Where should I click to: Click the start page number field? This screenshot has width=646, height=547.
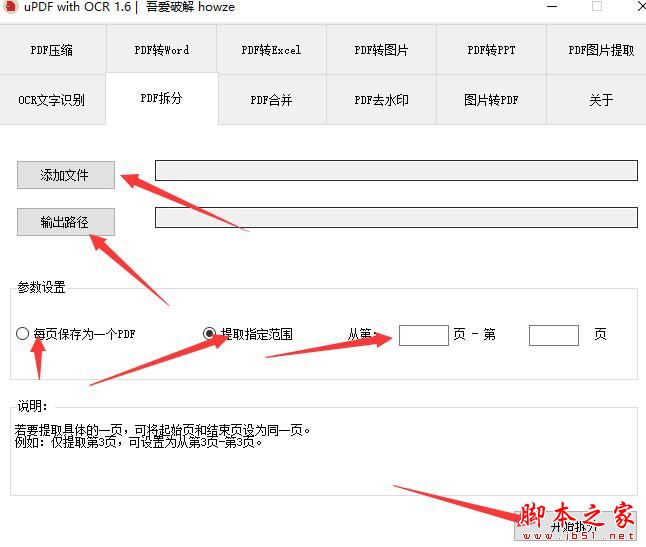click(x=424, y=335)
